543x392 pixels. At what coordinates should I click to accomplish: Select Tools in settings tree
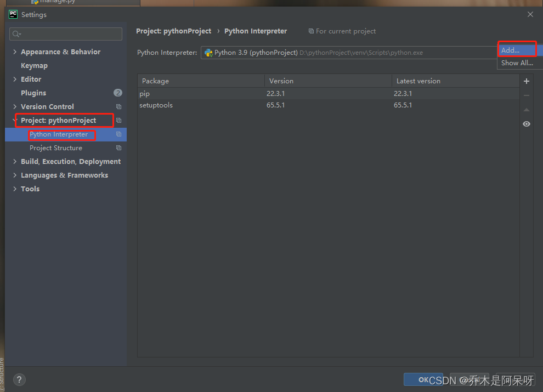pyautogui.click(x=30, y=189)
